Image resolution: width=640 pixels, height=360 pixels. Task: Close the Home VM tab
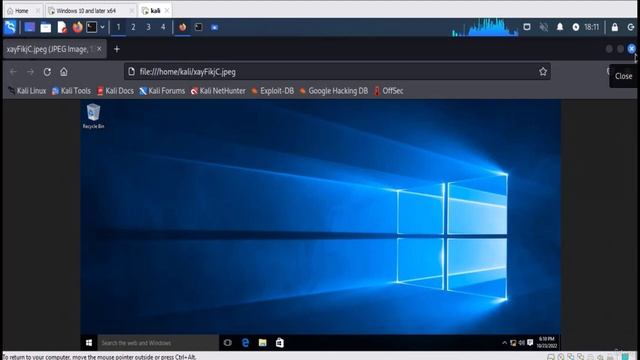pyautogui.click(x=38, y=11)
